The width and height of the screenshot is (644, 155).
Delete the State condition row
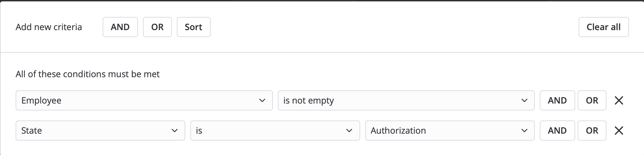(619, 131)
